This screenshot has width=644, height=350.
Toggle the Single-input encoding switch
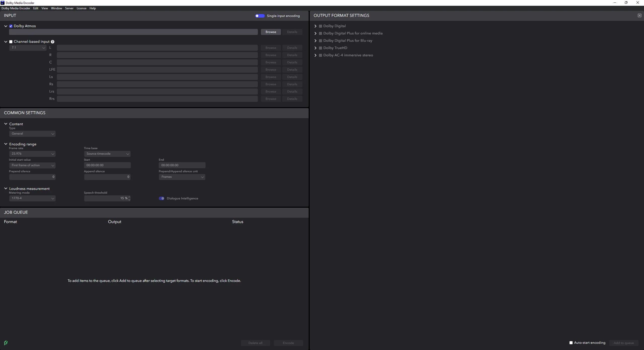[x=260, y=16]
